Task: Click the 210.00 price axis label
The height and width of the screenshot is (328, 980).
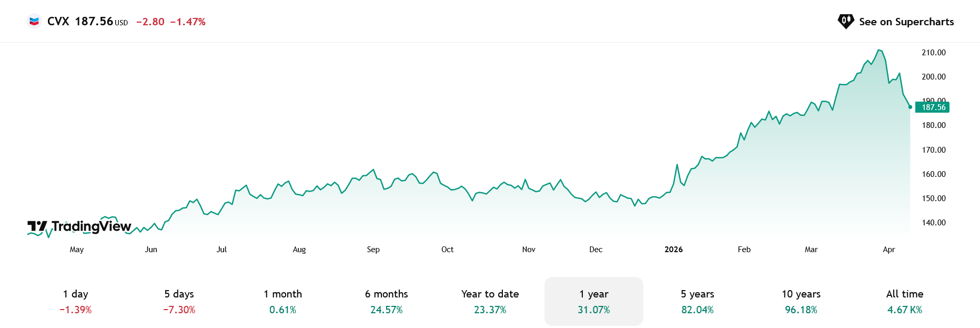Action: click(x=933, y=53)
